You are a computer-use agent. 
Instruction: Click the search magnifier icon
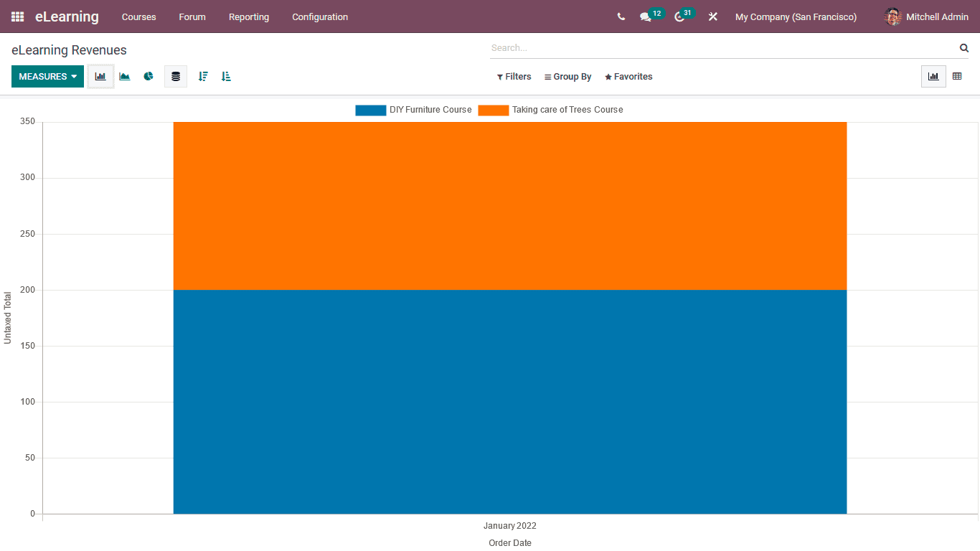pyautogui.click(x=963, y=47)
